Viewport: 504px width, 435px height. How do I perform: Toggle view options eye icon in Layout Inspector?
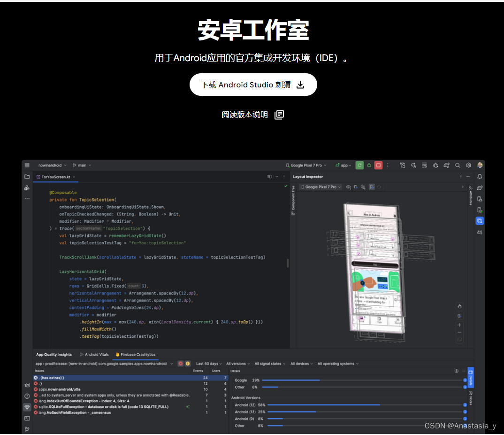tap(348, 187)
